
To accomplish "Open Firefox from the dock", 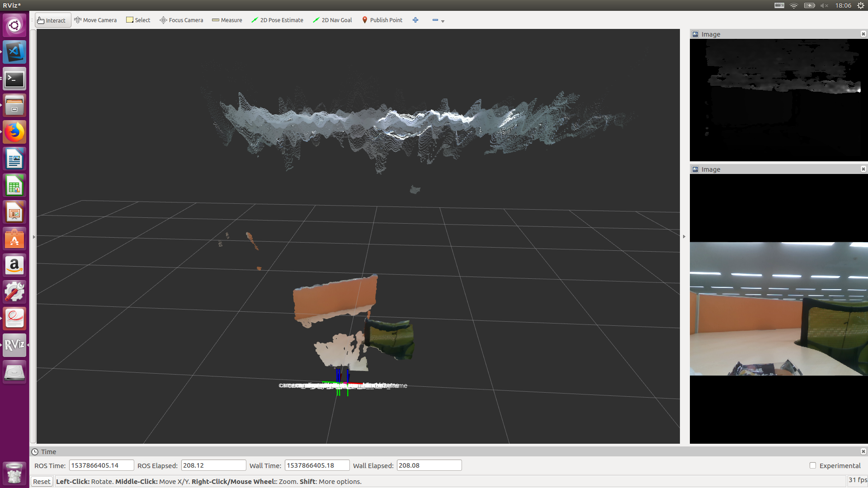I will [14, 132].
